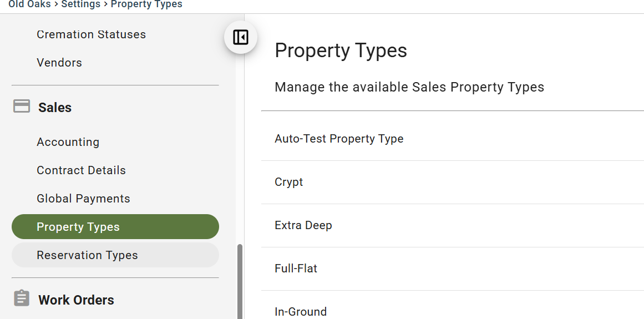Image resolution: width=644 pixels, height=319 pixels.
Task: Click the Old Oaks breadcrumb link
Action: 29,4
